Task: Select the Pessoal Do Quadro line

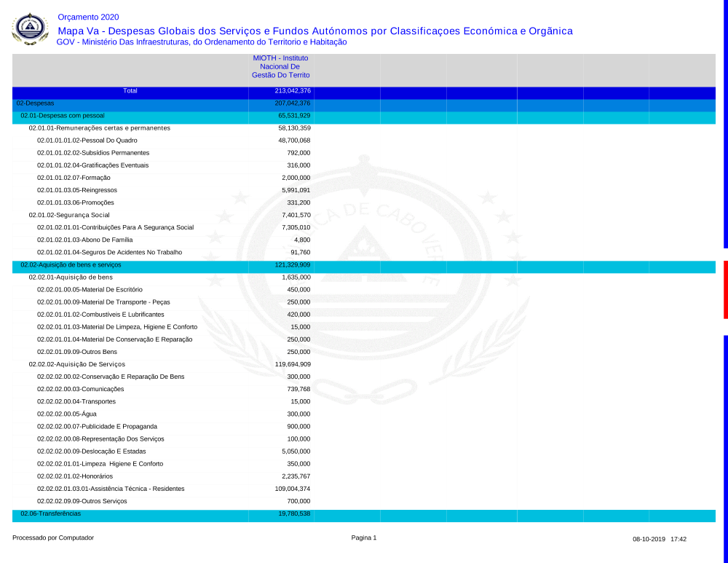Action: [x=87, y=141]
